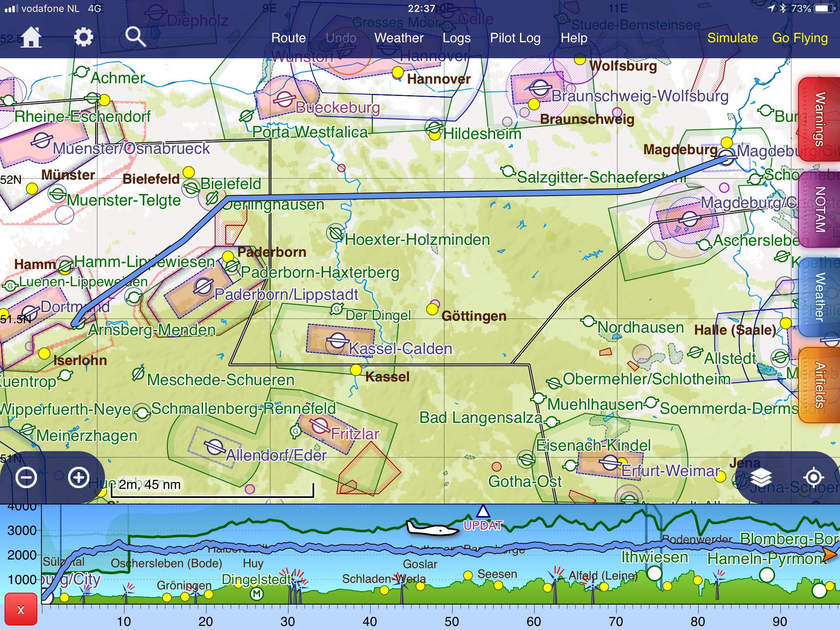This screenshot has width=840, height=630.
Task: Select the Hoexter-Holzminden airfield symbol
Action: click(336, 233)
